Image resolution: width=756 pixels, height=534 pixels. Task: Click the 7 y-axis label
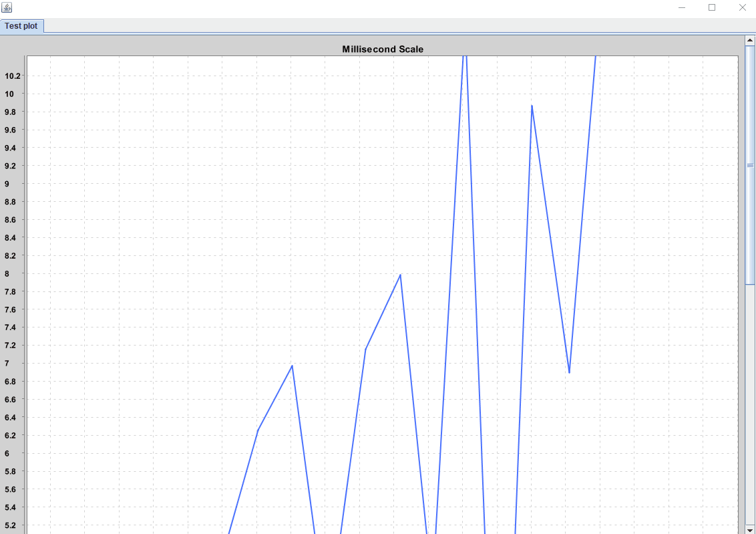7,363
